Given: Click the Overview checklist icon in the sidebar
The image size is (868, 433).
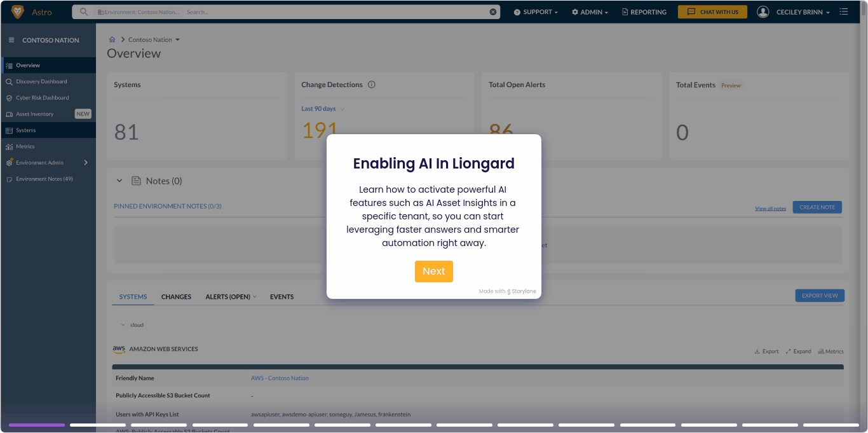Looking at the screenshot, I should (9, 65).
